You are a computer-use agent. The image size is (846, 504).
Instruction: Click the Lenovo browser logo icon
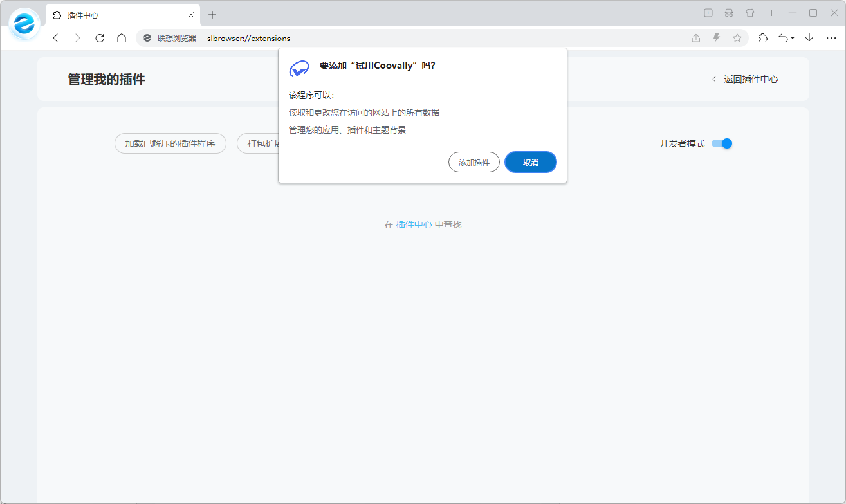pyautogui.click(x=24, y=24)
